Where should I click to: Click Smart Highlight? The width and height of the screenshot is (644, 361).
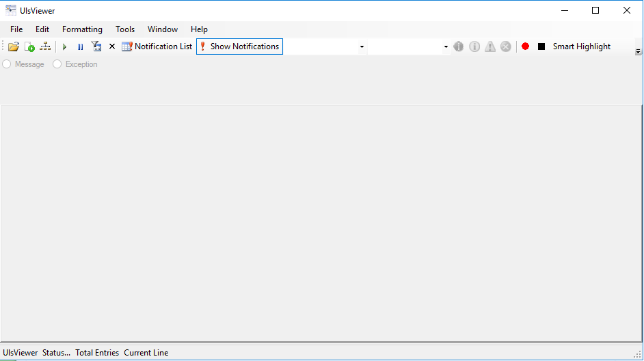(582, 46)
